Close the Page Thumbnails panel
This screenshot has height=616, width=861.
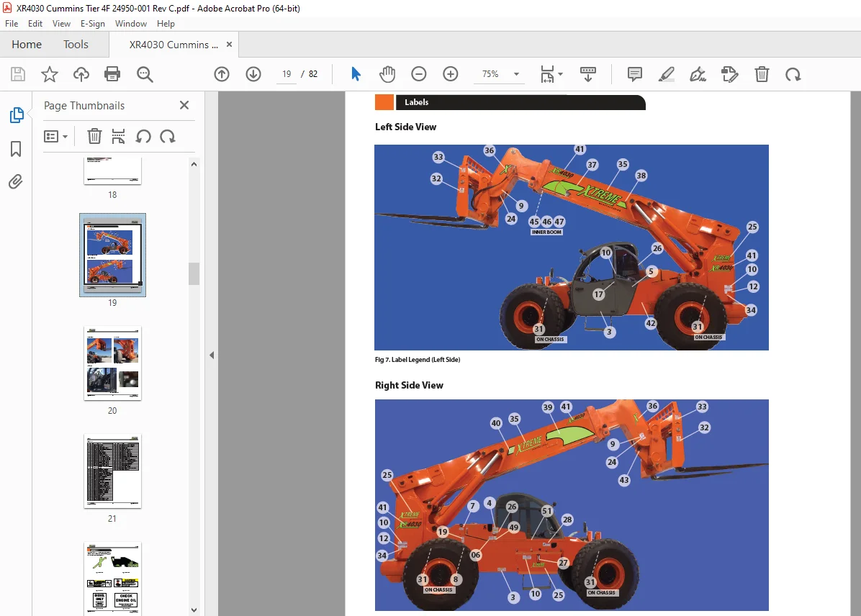(x=184, y=105)
